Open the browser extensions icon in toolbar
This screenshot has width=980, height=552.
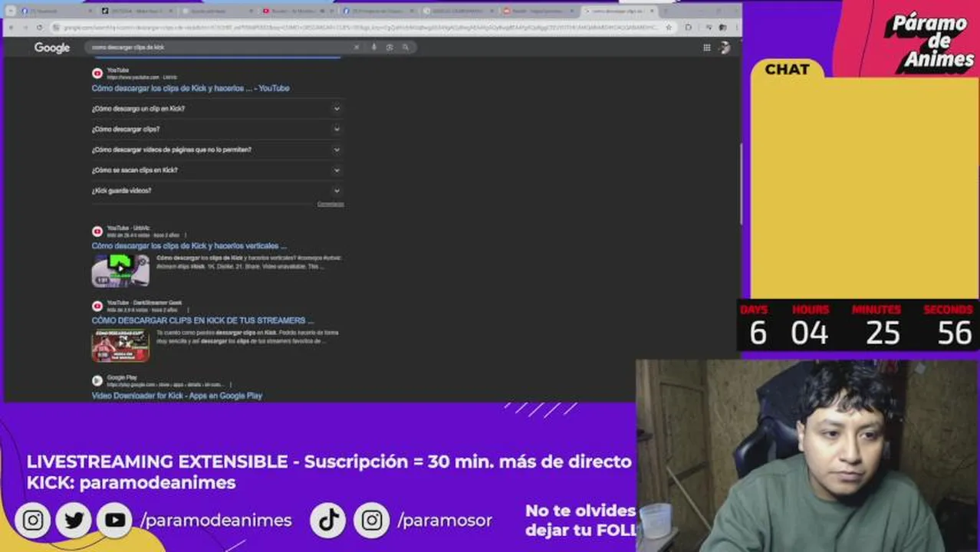tap(688, 28)
